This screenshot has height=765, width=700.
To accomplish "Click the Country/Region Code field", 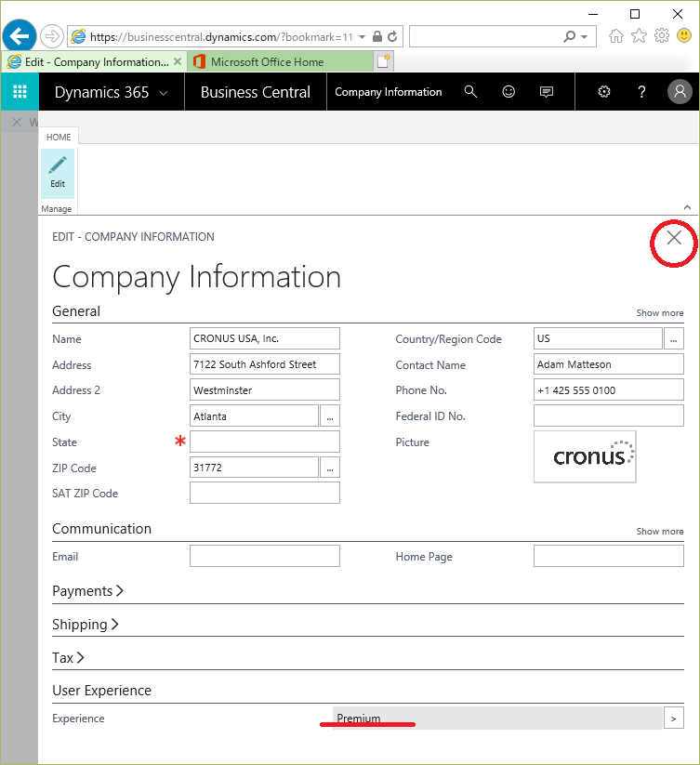I will tap(598, 338).
